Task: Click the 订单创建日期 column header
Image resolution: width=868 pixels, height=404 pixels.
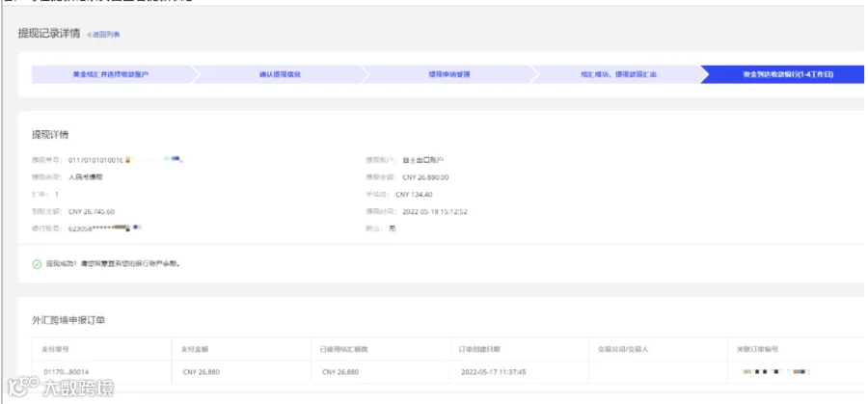Action: [479, 349]
